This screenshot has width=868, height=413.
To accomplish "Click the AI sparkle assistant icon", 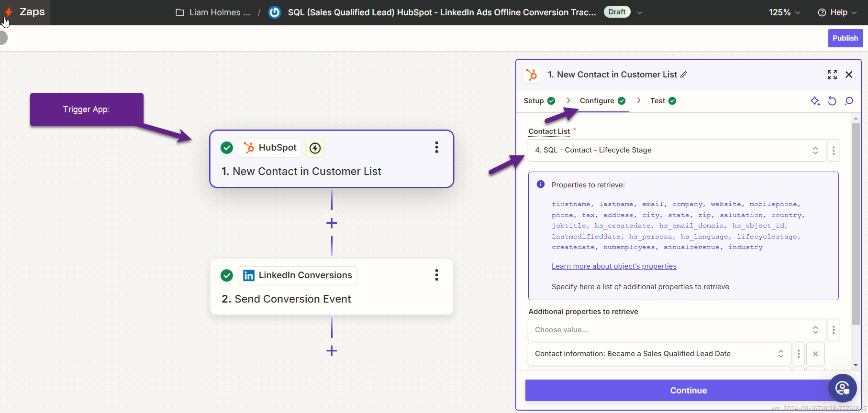I will point(815,101).
